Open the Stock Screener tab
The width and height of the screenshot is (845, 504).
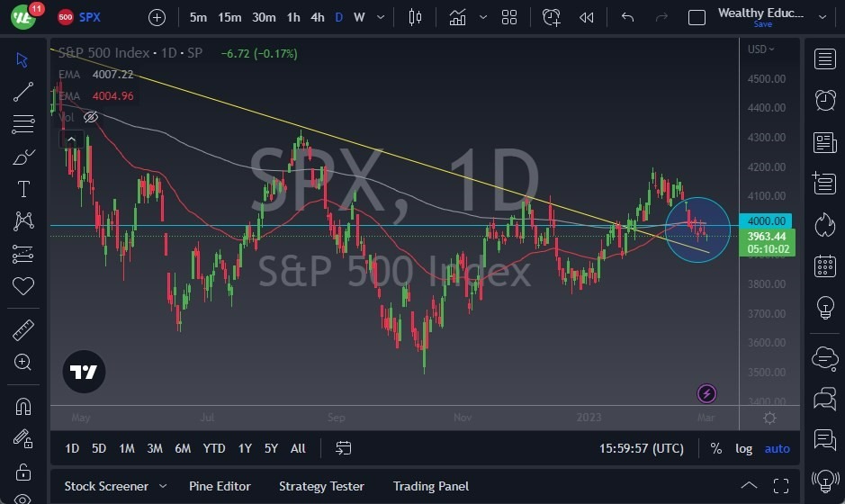[106, 486]
